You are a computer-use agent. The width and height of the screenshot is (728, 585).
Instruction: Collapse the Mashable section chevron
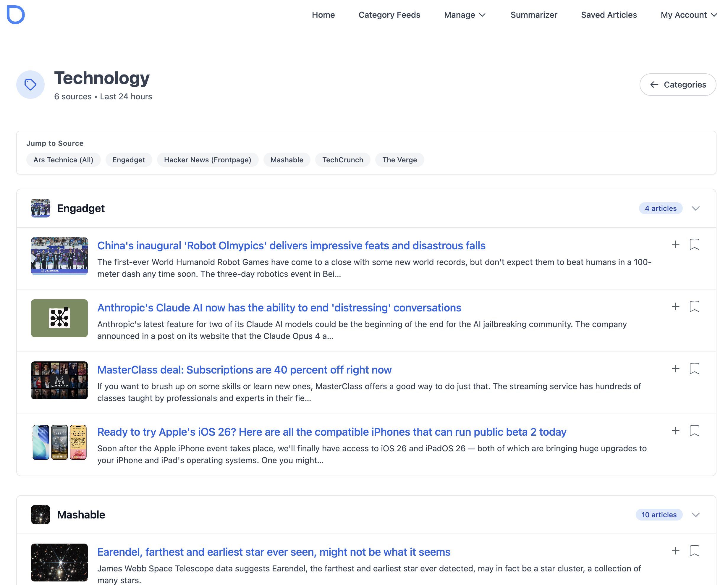695,515
